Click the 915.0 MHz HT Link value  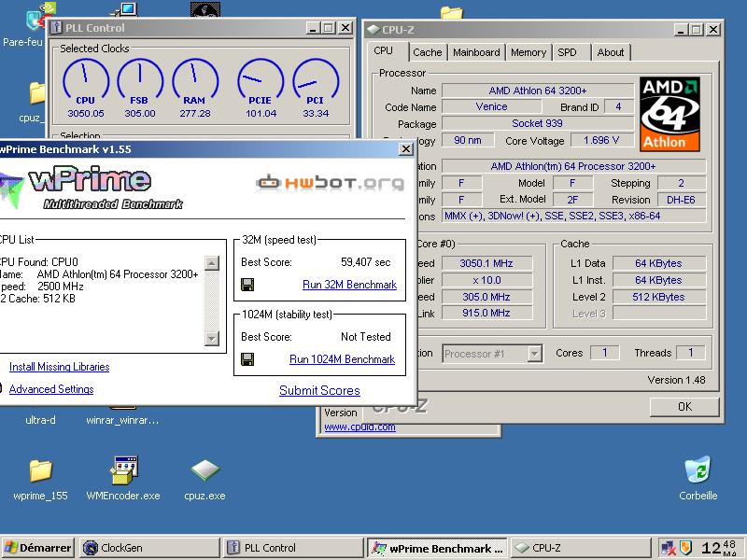486,313
